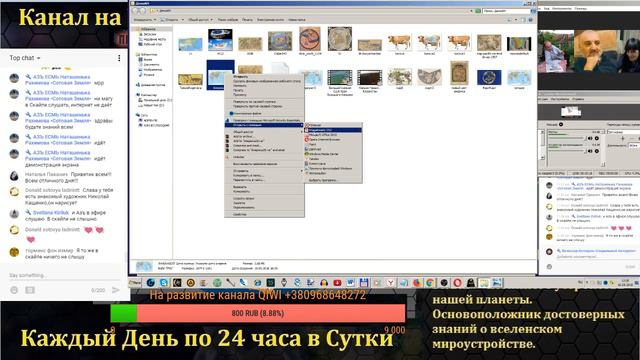The image size is (640, 360).
Task: Switch to the File Explorer taskbar folder icon
Action: (x=484, y=282)
